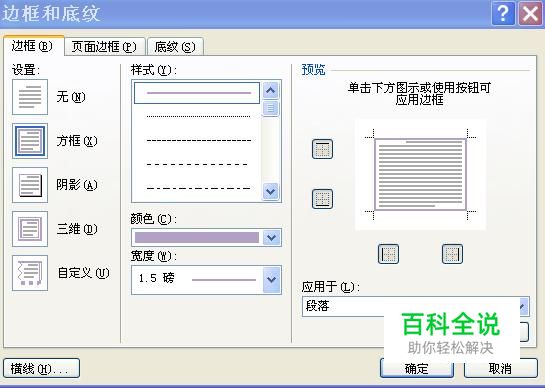
Task: Expand the 宽度 width dropdown arrow
Action: point(272,280)
